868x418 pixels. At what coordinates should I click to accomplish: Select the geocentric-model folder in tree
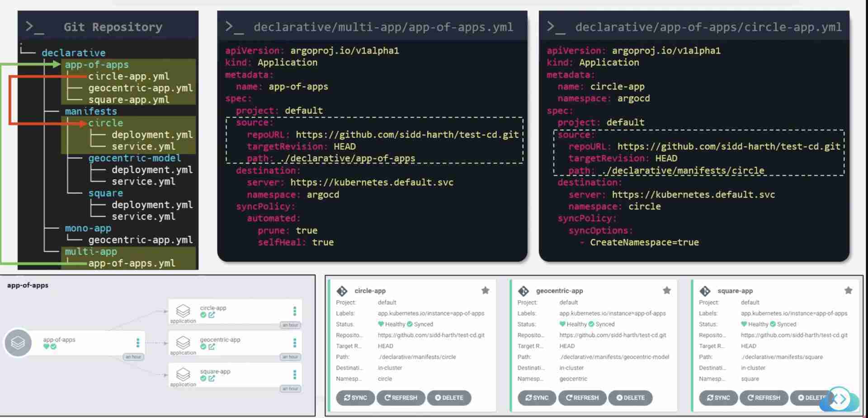[x=135, y=158]
